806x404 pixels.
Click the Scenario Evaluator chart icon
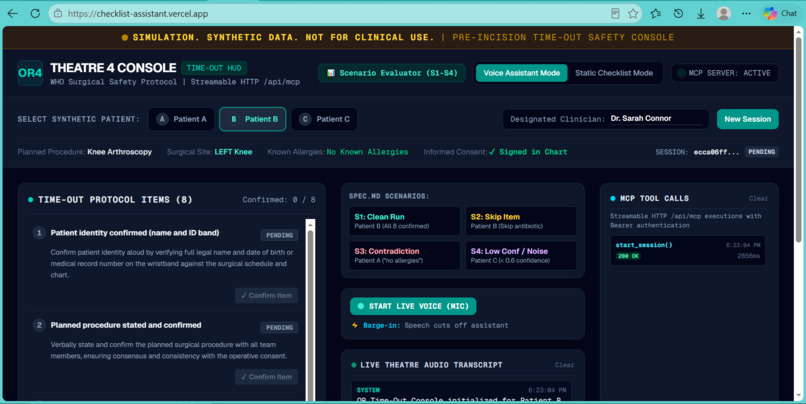click(x=331, y=73)
